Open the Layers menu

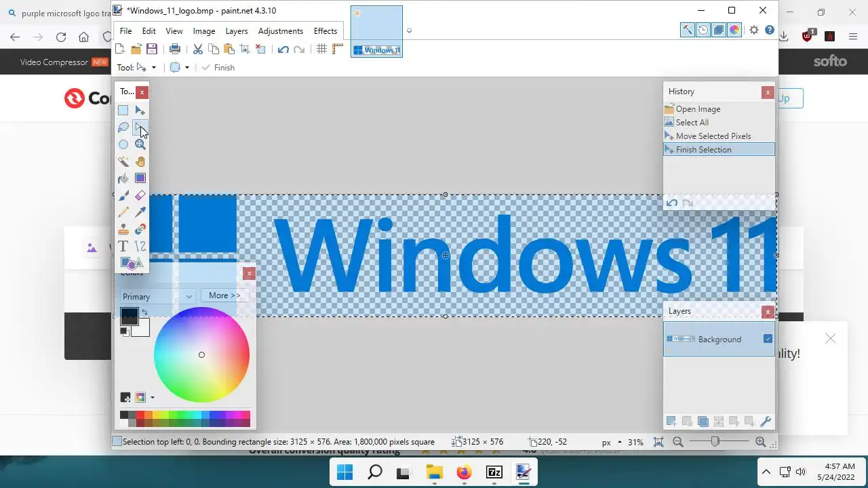coord(237,31)
